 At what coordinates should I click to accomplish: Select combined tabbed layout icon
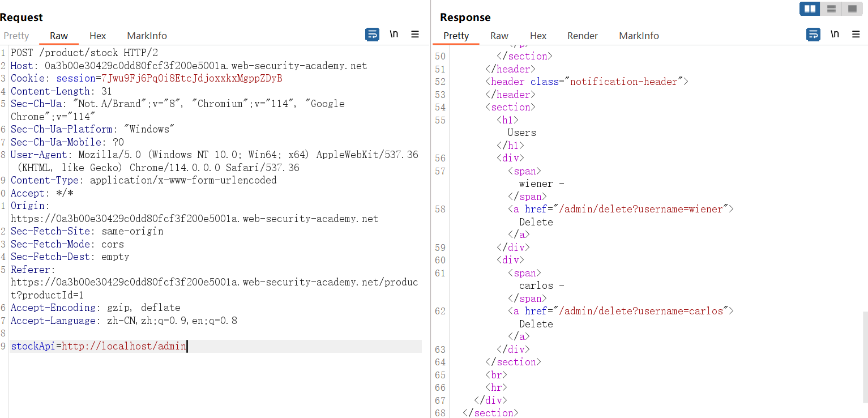pos(852,8)
